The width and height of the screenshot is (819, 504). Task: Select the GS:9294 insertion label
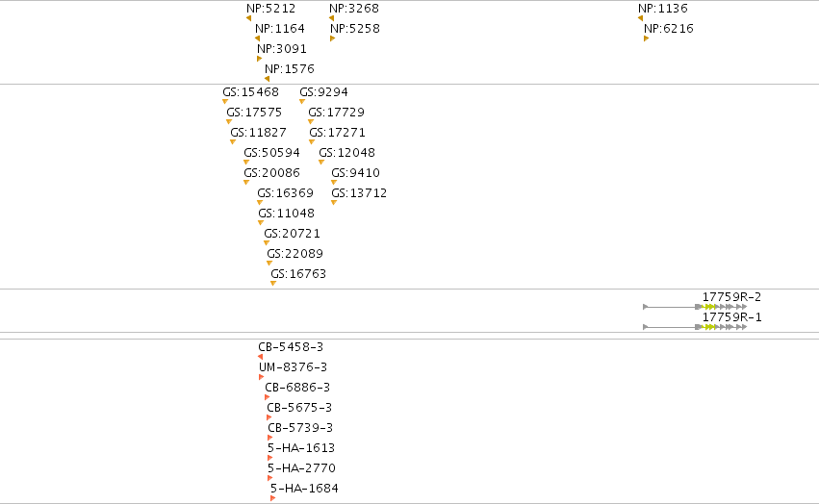[323, 92]
